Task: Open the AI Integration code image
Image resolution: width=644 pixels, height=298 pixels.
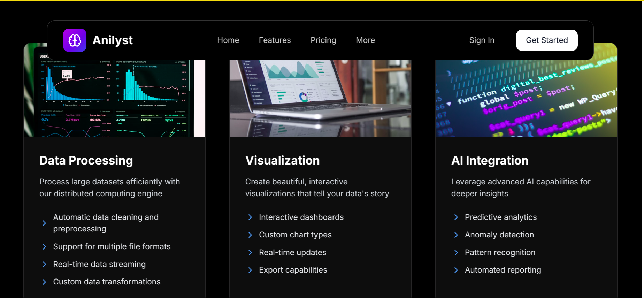Action: [526, 99]
